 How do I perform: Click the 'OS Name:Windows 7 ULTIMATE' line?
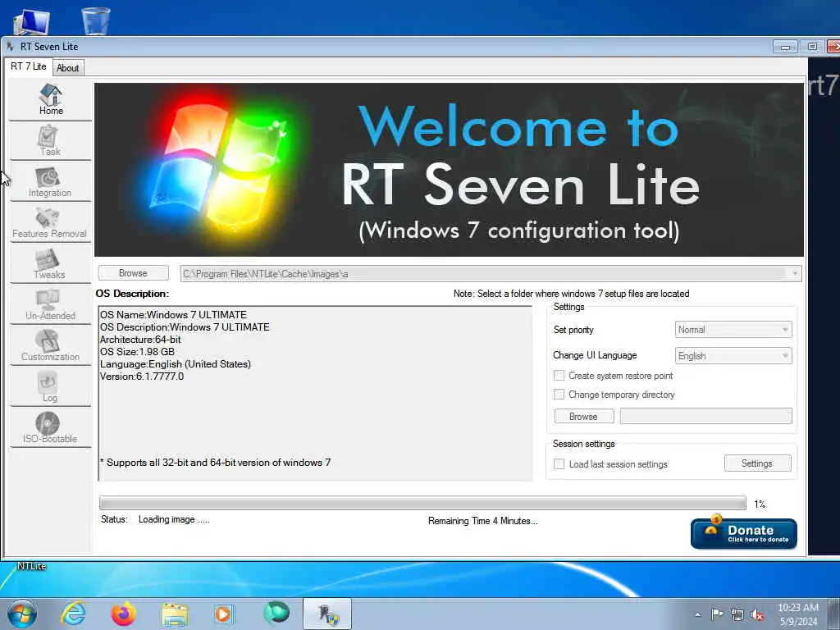click(174, 315)
